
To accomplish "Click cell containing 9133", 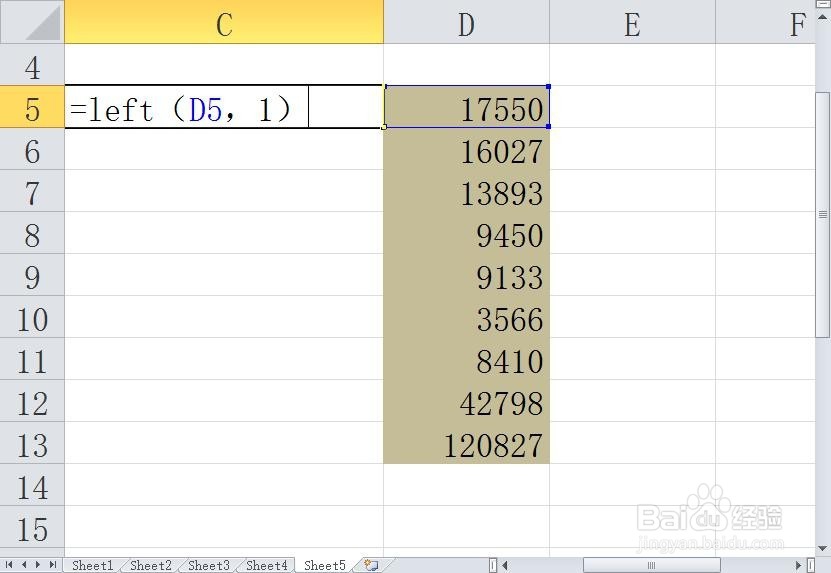I will [x=466, y=275].
